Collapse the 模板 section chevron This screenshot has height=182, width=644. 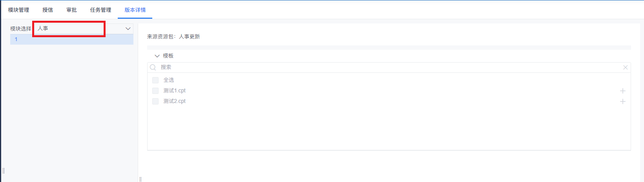click(157, 56)
